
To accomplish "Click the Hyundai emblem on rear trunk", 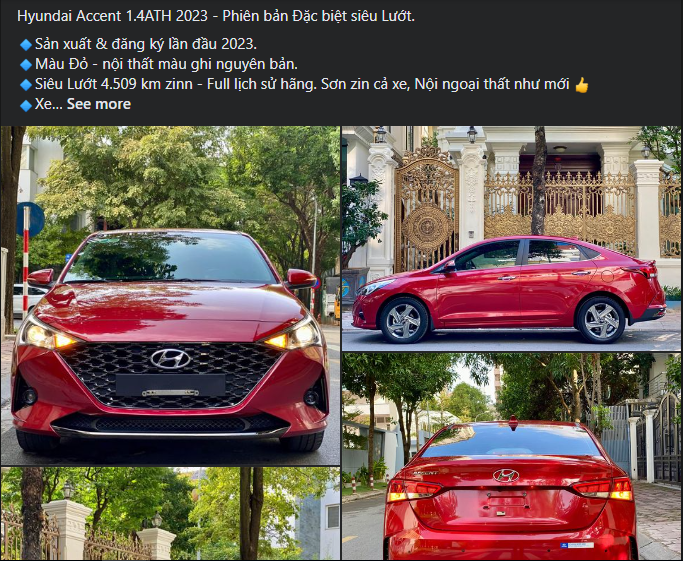I will click(x=506, y=476).
